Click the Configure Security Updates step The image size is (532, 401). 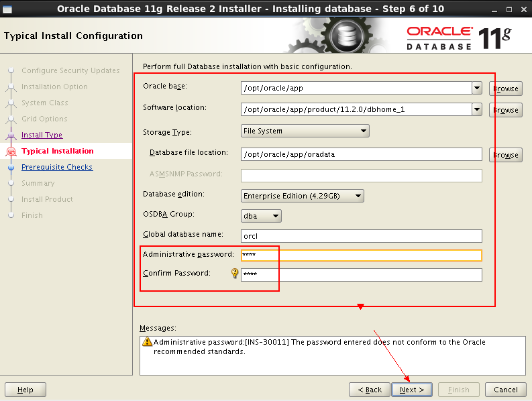pos(70,70)
